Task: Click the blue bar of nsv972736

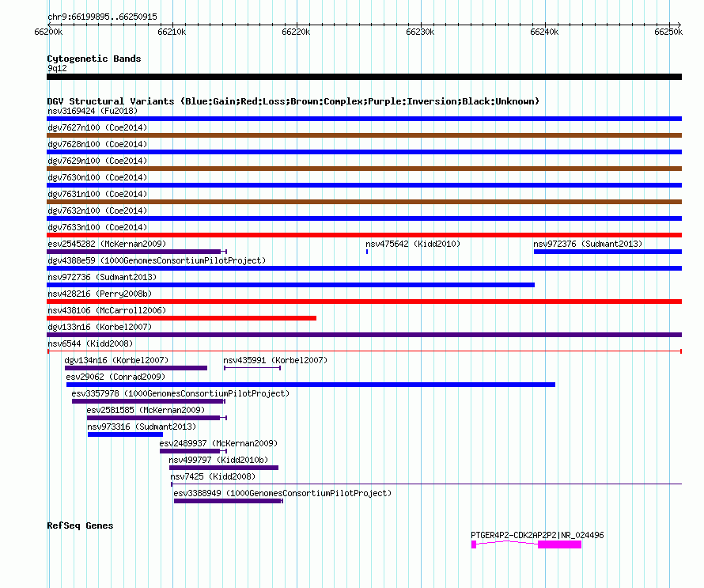Action: pyautogui.click(x=290, y=285)
